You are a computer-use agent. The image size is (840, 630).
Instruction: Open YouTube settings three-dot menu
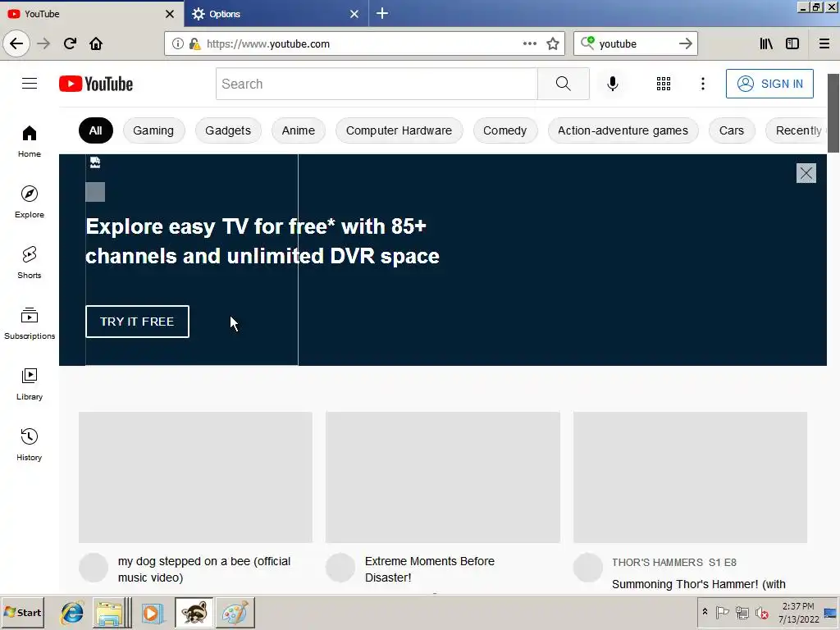(703, 84)
